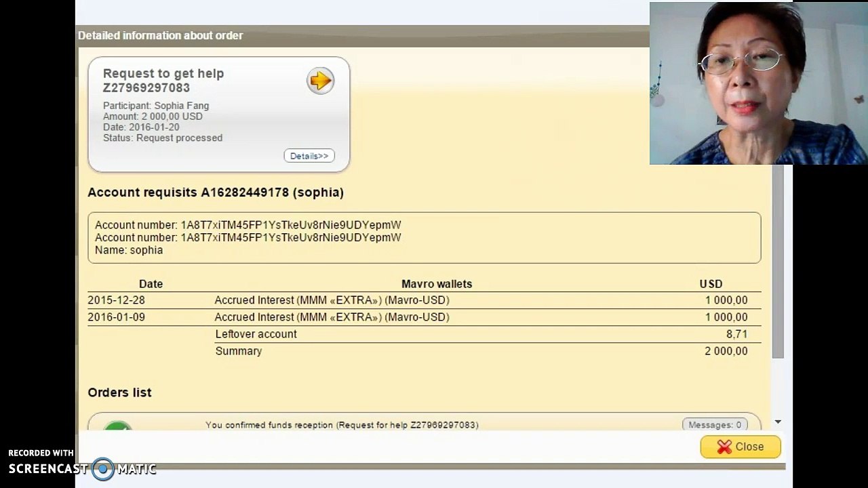Click the 2 000,00 summary total
This screenshot has height=488, width=868.
point(726,351)
